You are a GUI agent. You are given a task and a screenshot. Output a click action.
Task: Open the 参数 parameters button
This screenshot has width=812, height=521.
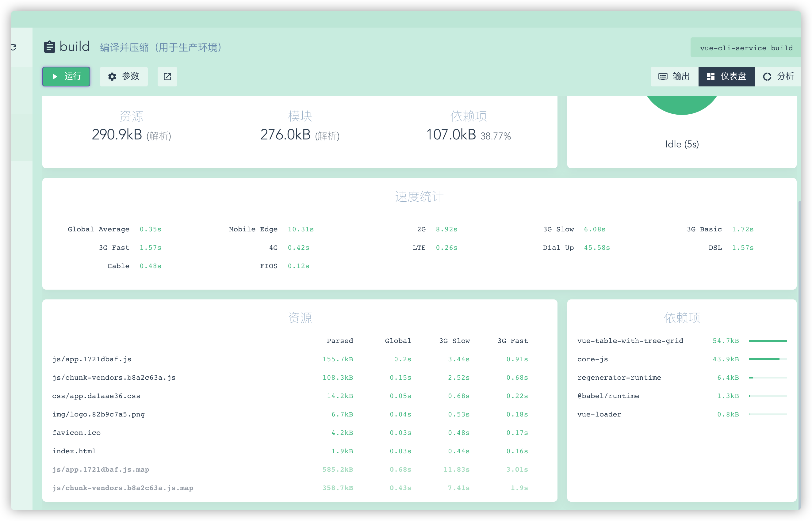coord(124,76)
